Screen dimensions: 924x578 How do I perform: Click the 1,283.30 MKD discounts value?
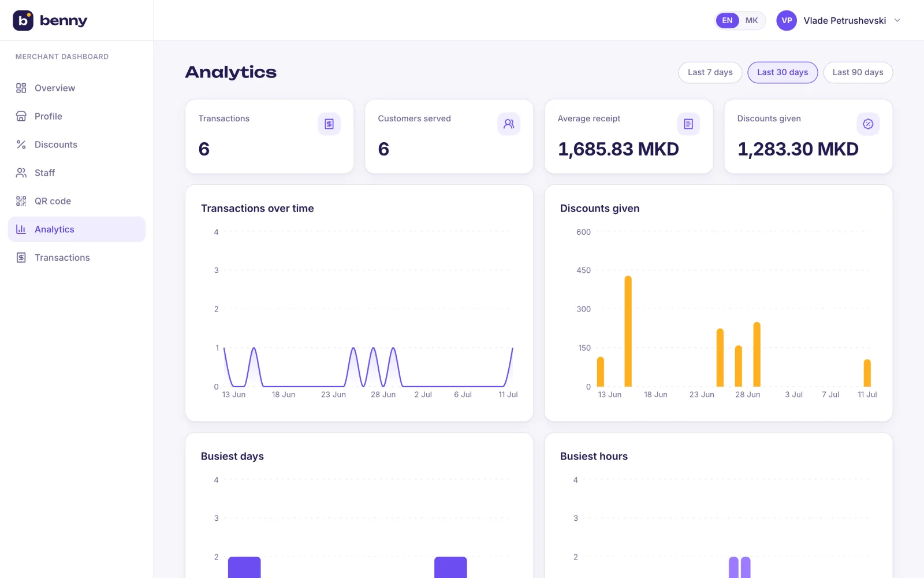pos(798,149)
